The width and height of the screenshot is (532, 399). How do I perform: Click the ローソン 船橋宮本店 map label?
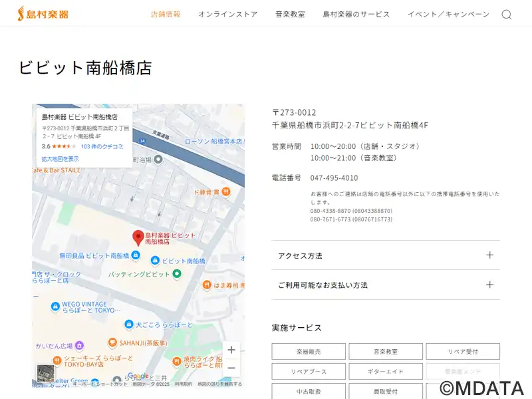pyautogui.click(x=213, y=141)
